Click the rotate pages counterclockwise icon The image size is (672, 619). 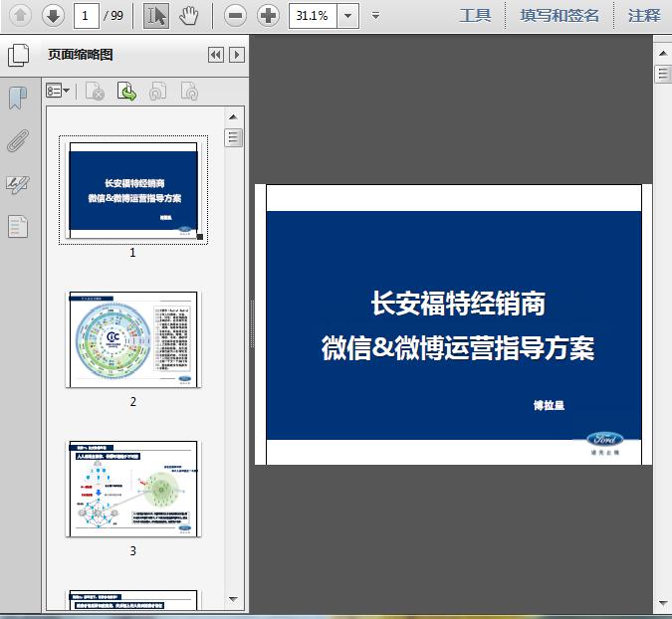point(157,91)
